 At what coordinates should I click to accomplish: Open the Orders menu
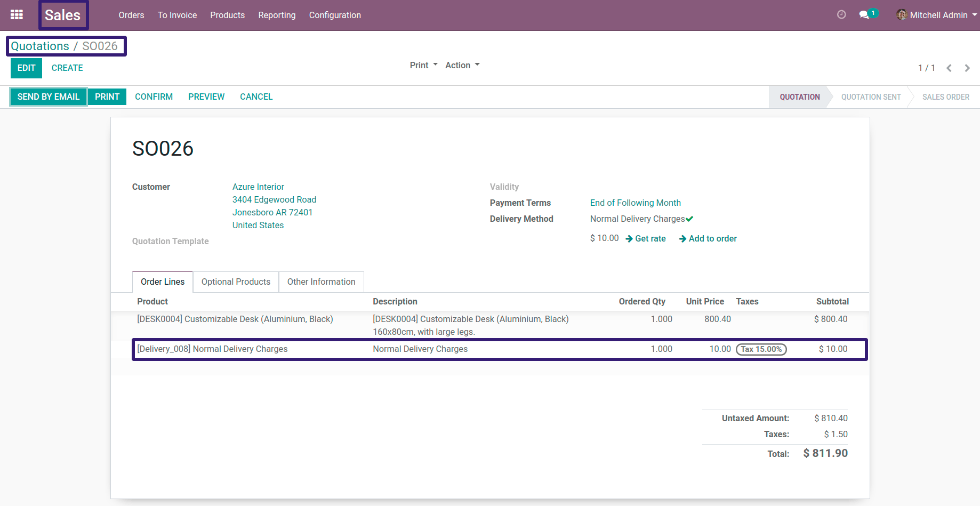click(x=131, y=15)
